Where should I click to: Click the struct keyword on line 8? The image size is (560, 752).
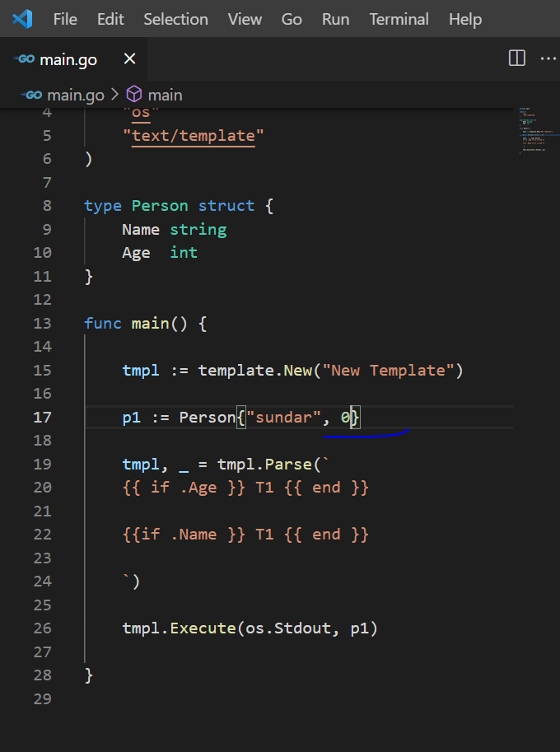point(226,206)
